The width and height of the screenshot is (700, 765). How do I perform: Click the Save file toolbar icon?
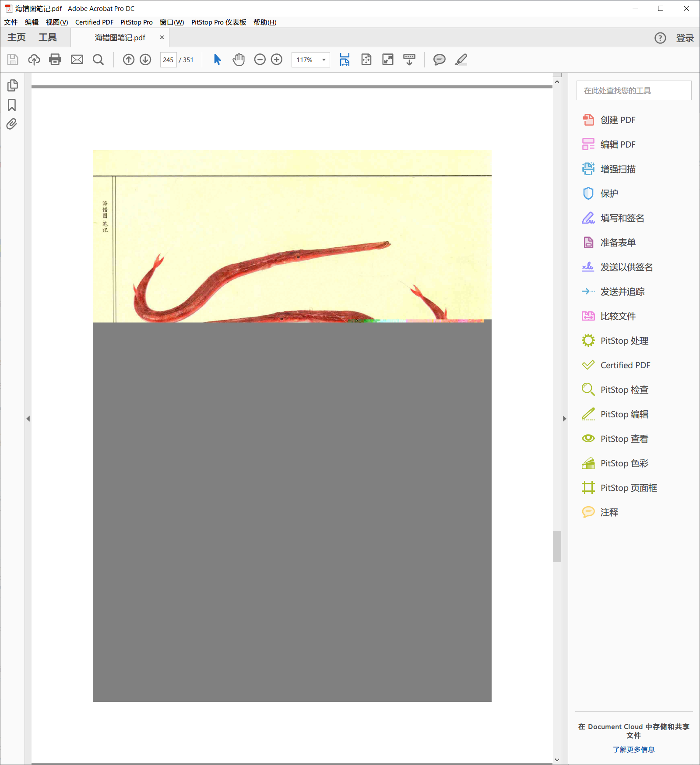(13, 60)
